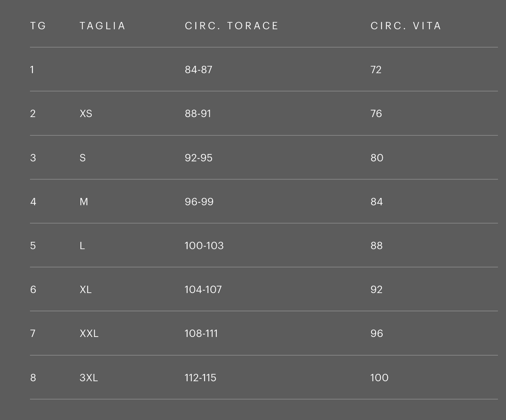Click chest range 92-95
The image size is (506, 420).
pos(198,158)
